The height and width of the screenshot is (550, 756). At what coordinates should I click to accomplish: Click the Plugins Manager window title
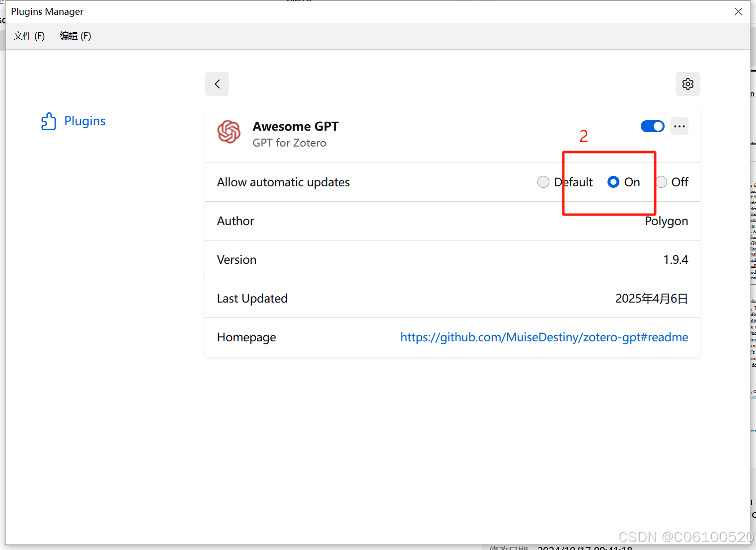(47, 11)
